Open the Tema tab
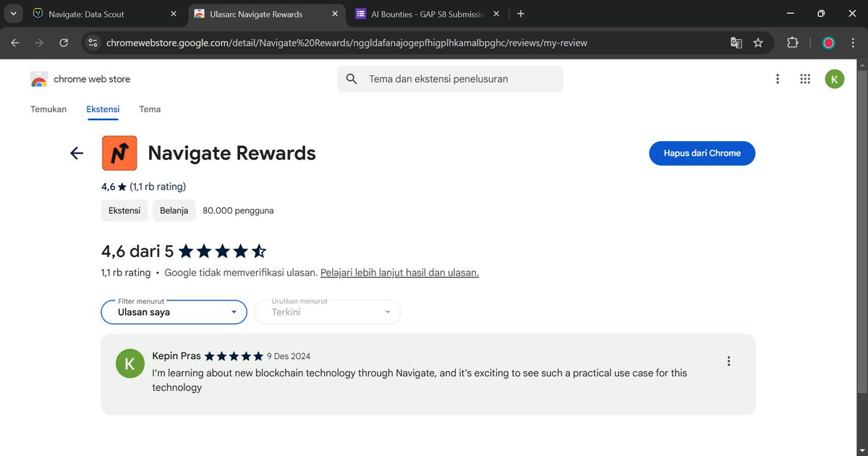This screenshot has width=868, height=456. (150, 109)
